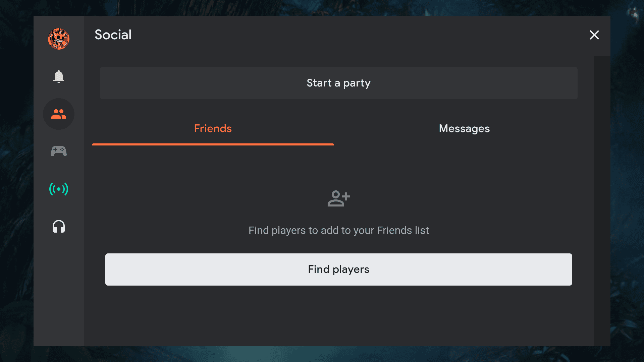The height and width of the screenshot is (362, 644).
Task: Open the teal live stream broadcast icon
Action: coord(59,189)
